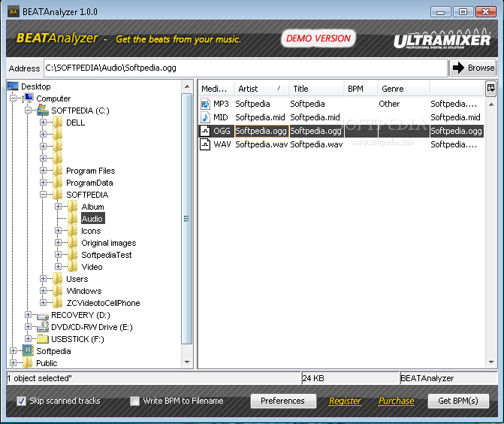Sort by the Artist column header
This screenshot has height=424, width=504.
point(261,89)
